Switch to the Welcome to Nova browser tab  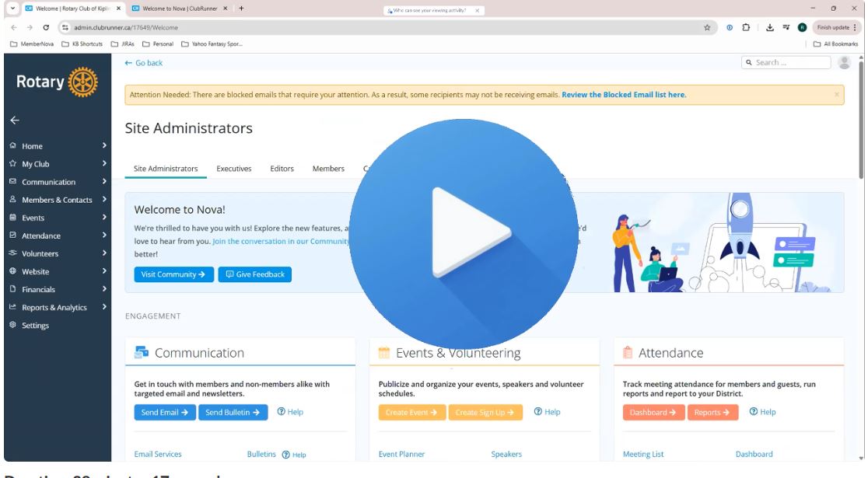pos(180,9)
